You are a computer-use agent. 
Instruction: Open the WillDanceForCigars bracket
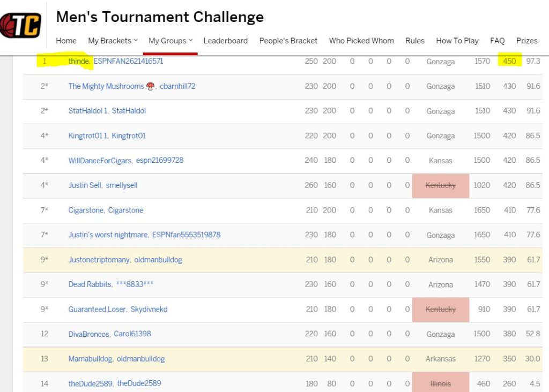[x=100, y=161]
